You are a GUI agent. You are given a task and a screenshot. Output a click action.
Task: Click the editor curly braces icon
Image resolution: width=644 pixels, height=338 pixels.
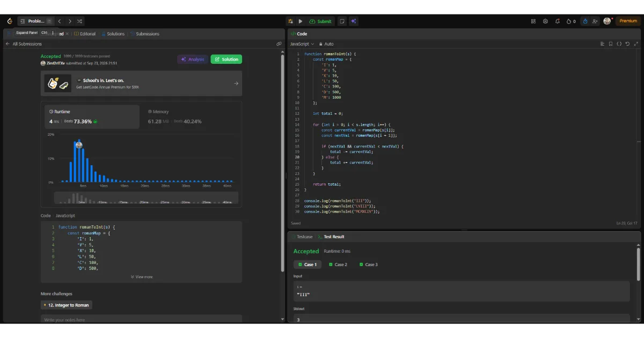point(619,44)
